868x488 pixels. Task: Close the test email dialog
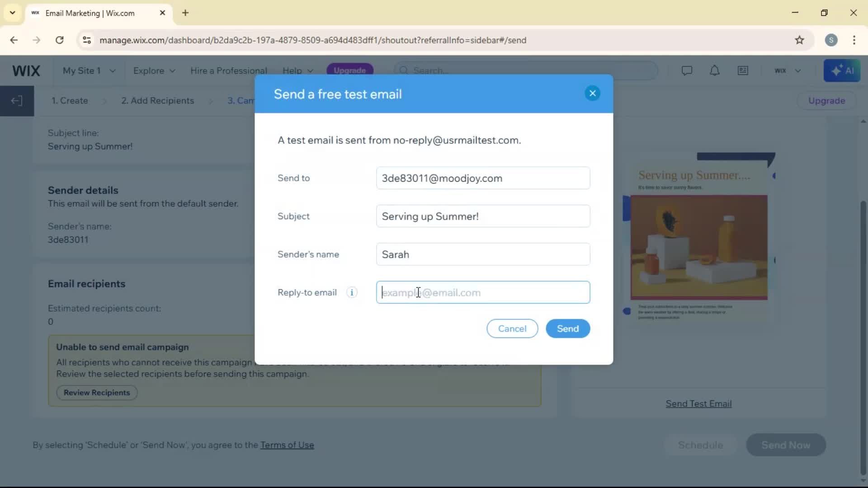(x=592, y=94)
